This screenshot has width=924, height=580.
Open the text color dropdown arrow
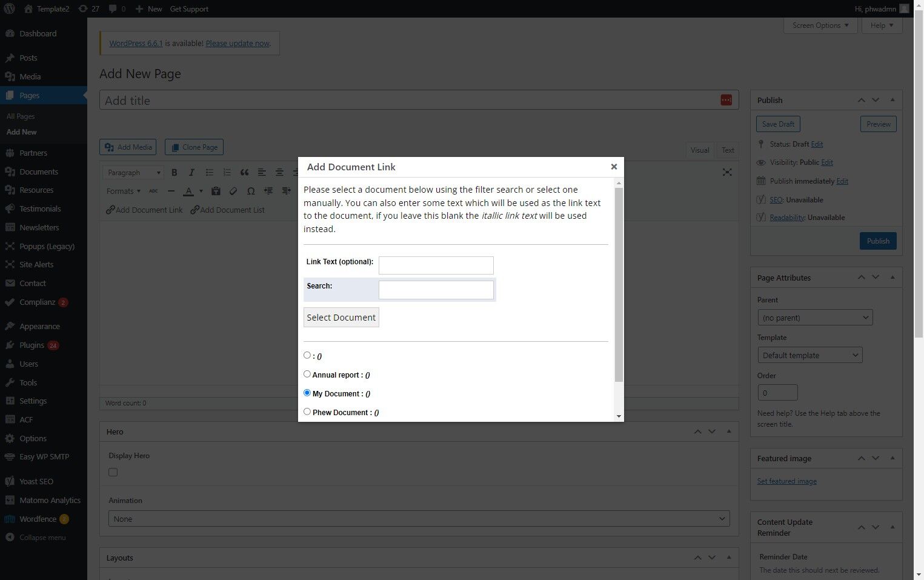201,191
